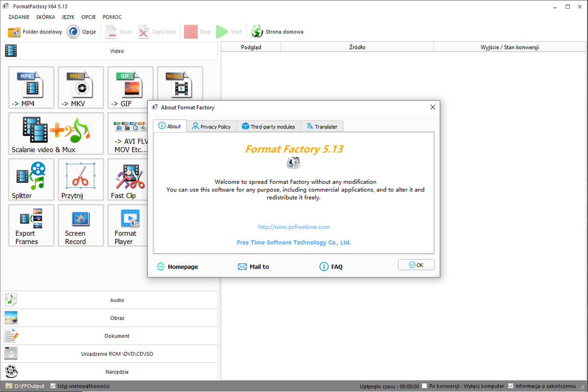Click the Upłynęło czasu status text
This screenshot has height=392, width=588.
(389, 386)
